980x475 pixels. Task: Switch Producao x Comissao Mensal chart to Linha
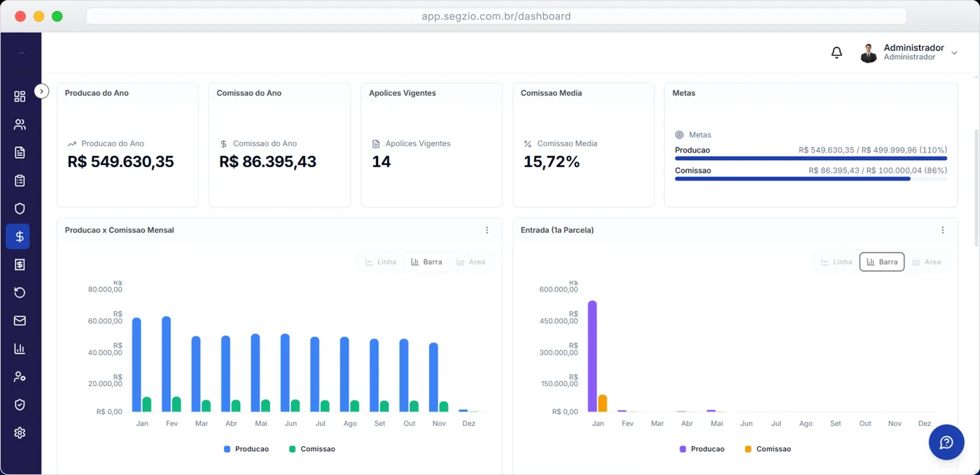tap(381, 262)
